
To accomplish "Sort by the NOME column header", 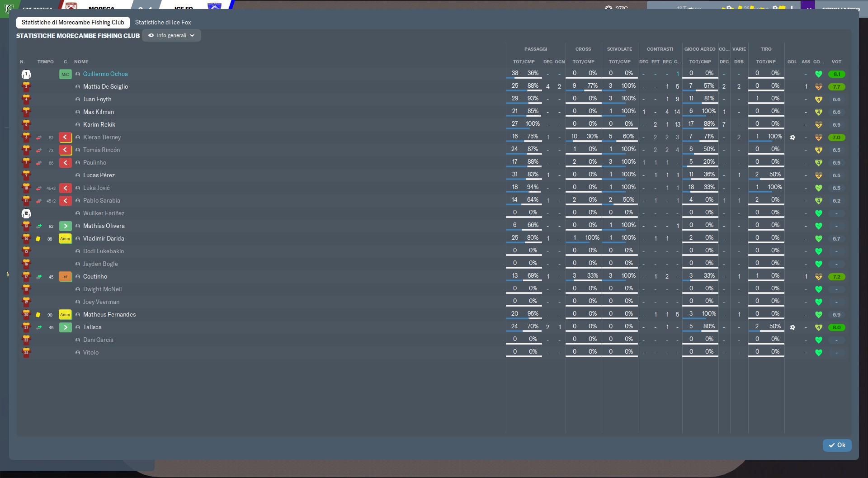I will pyautogui.click(x=81, y=62).
